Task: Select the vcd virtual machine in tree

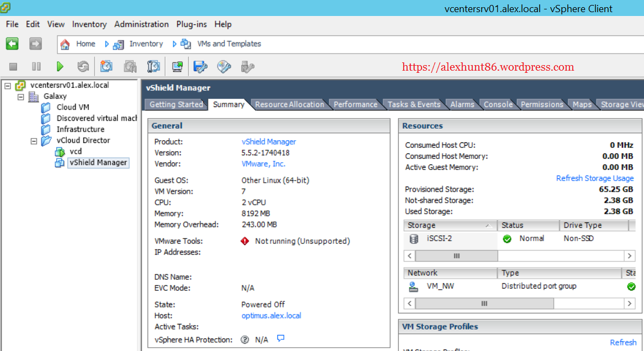Action: [76, 151]
